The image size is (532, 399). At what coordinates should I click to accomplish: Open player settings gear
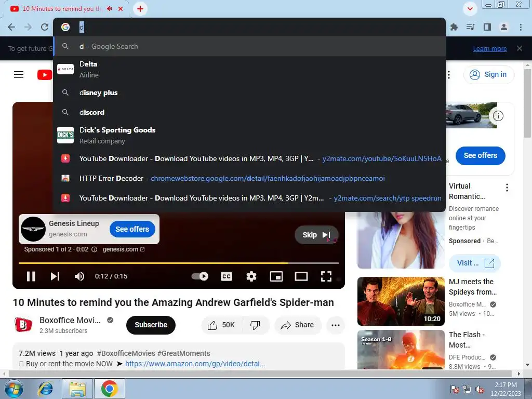point(251,276)
